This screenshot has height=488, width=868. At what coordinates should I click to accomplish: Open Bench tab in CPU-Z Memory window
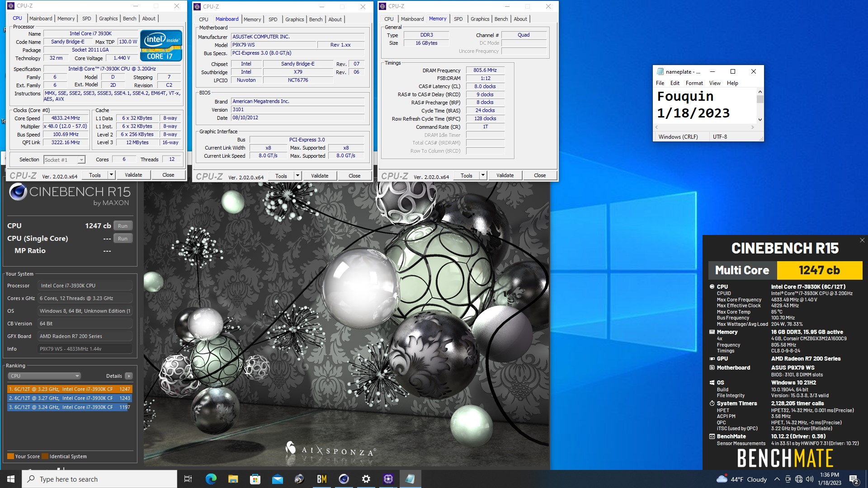[x=501, y=19]
